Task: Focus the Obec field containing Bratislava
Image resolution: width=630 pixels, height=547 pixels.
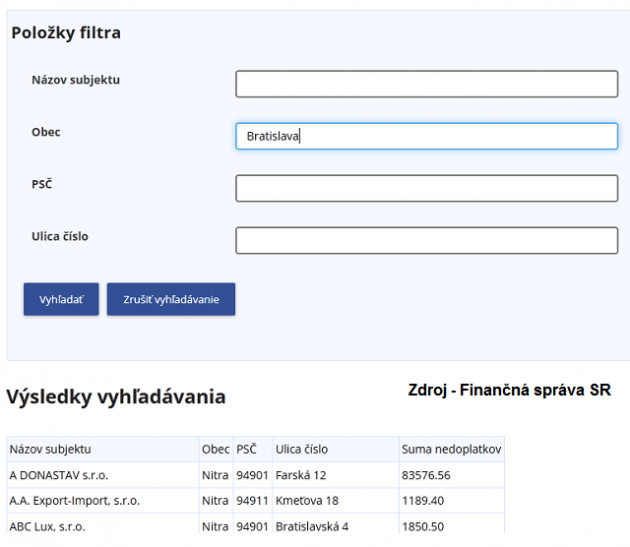Action: coord(426,136)
